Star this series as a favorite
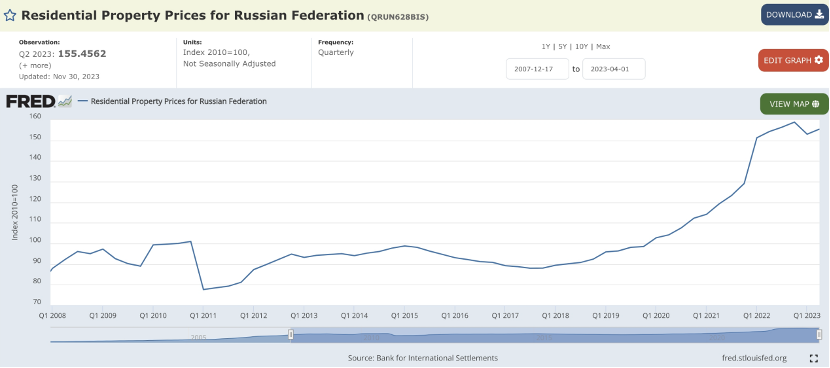830x368 pixels. click(x=10, y=15)
